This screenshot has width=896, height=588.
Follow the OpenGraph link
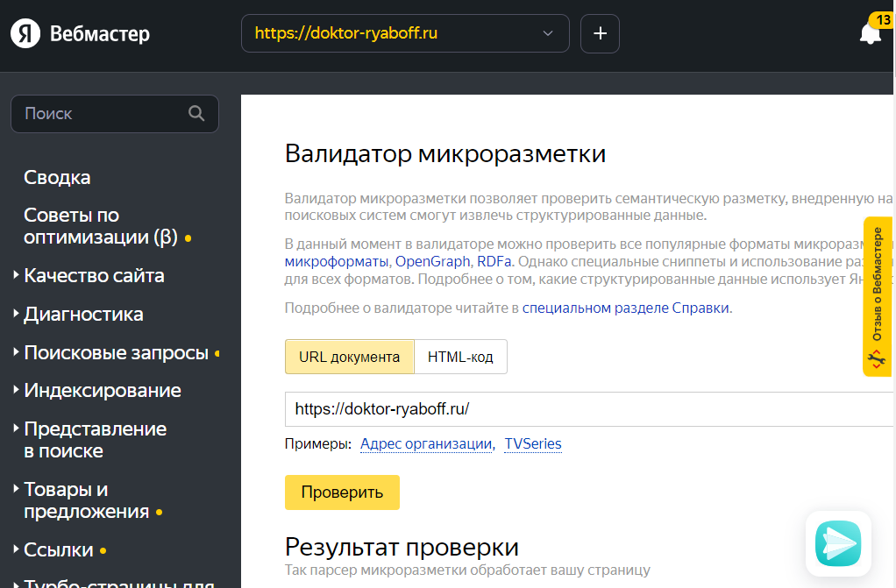click(433, 261)
